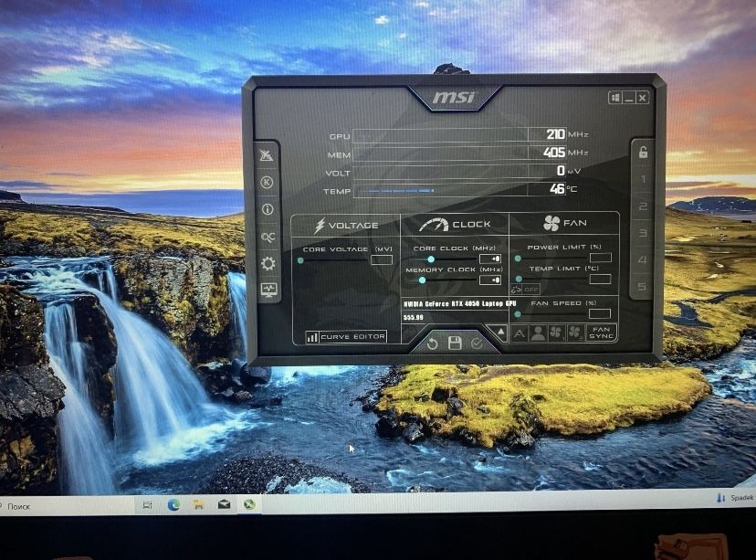Open Afterburner settings gear icon
Image resolution: width=756 pixels, height=560 pixels.
coord(268,263)
